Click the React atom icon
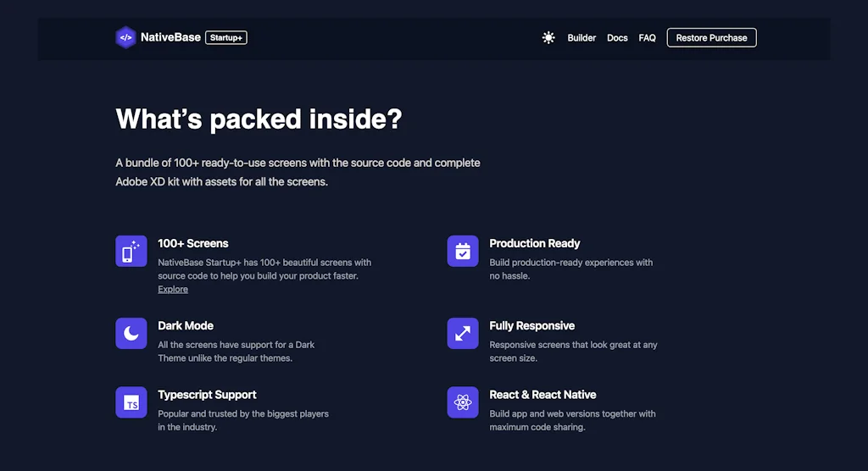This screenshot has width=868, height=471. (x=463, y=402)
